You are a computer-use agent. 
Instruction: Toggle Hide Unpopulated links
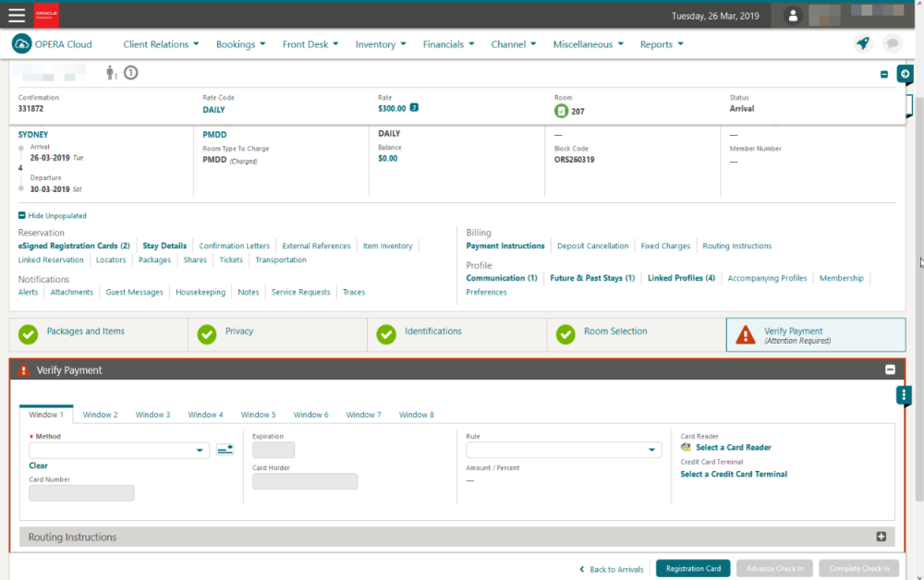53,215
